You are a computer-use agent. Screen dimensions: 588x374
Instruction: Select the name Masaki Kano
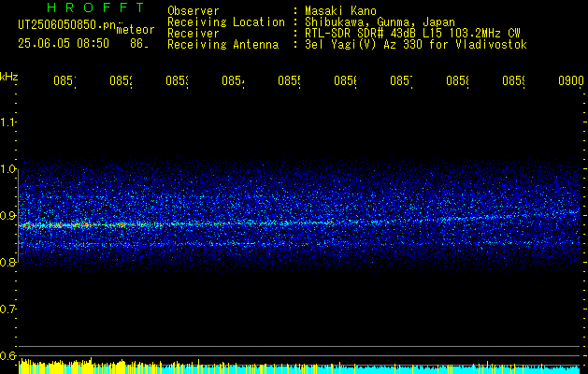click(x=340, y=10)
